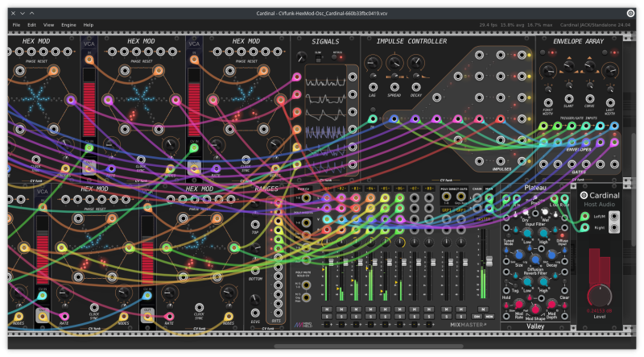Image resolution: width=644 pixels, height=357 pixels.
Task: Open the Help menu
Action: point(89,25)
